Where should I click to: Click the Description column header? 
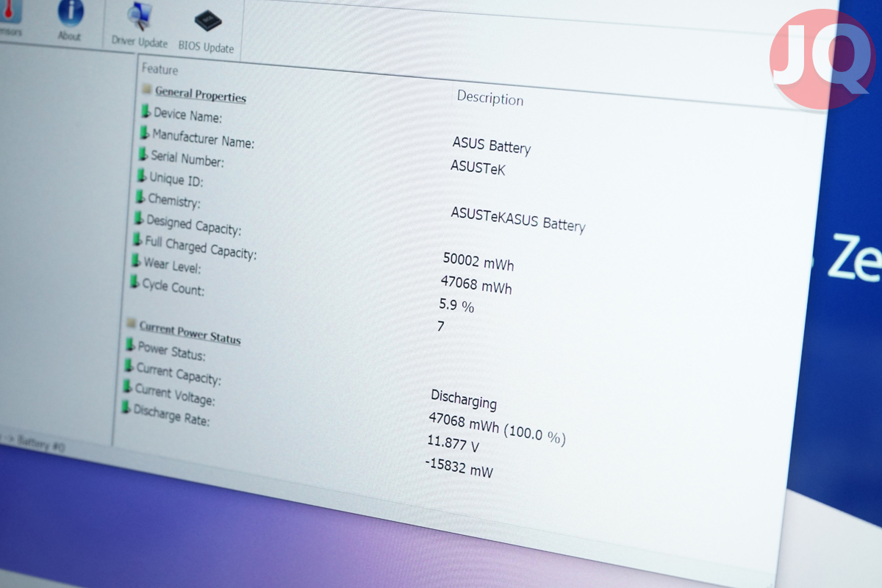pyautogui.click(x=490, y=98)
